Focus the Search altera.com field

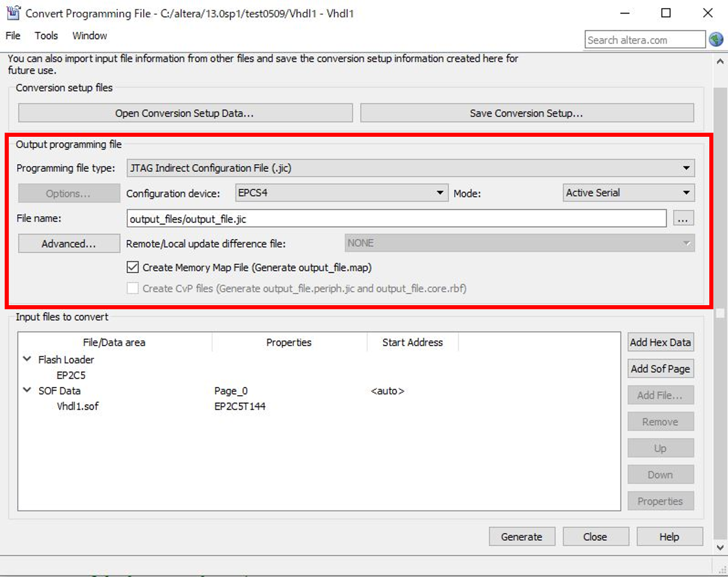click(644, 40)
